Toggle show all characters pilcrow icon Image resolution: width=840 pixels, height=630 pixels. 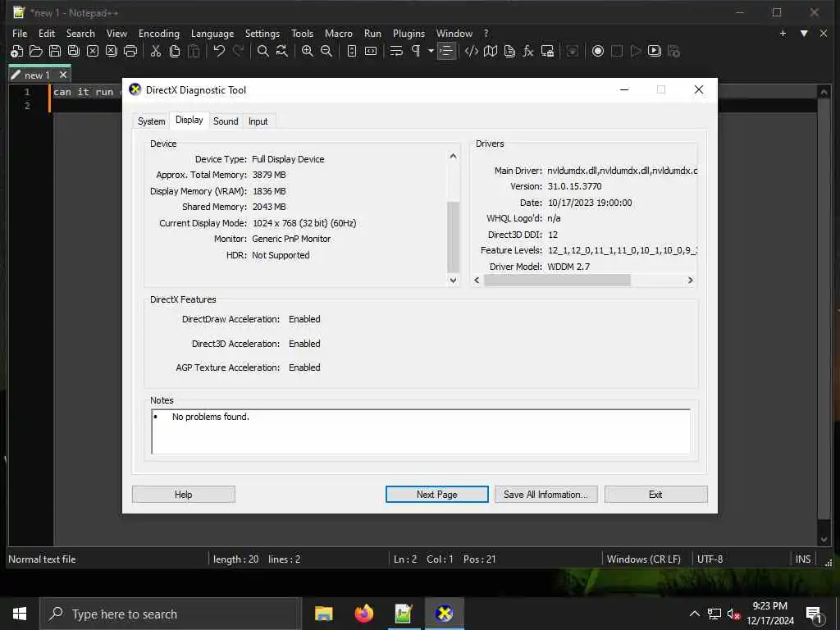pos(416,52)
